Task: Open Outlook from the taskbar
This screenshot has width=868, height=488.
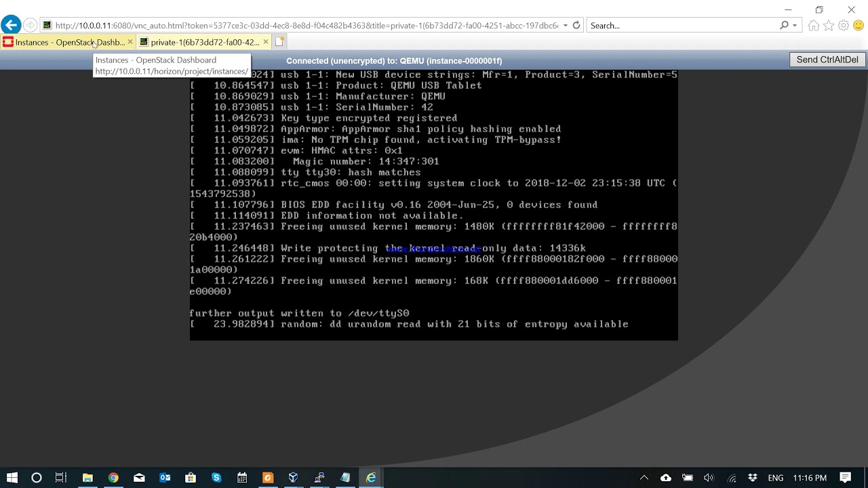Action: point(165,478)
